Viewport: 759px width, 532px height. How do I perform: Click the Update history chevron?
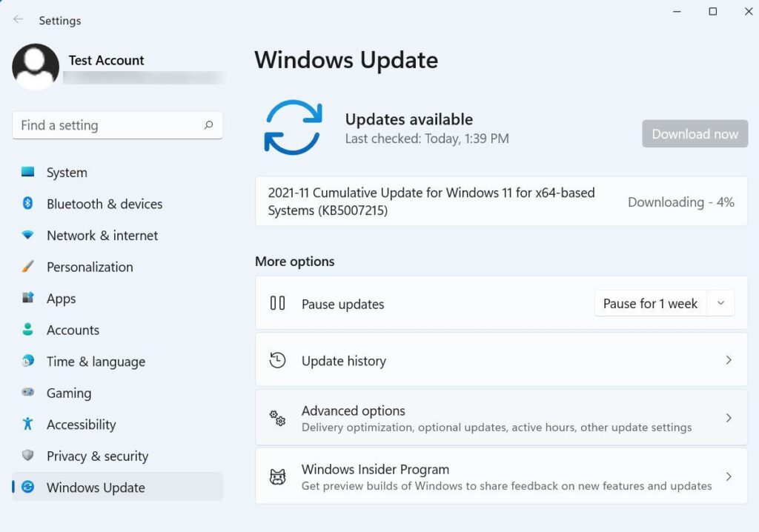[x=729, y=359]
